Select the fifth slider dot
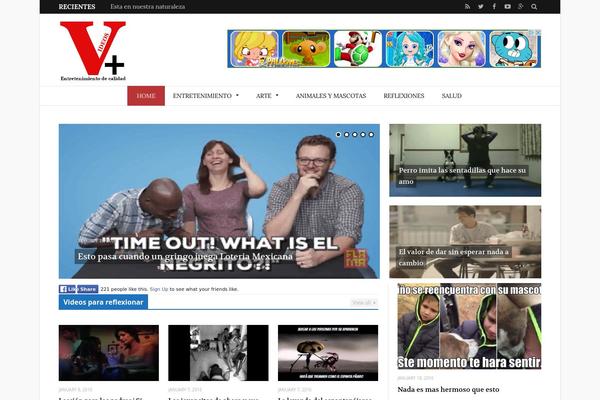600x400 pixels. pos(371,134)
